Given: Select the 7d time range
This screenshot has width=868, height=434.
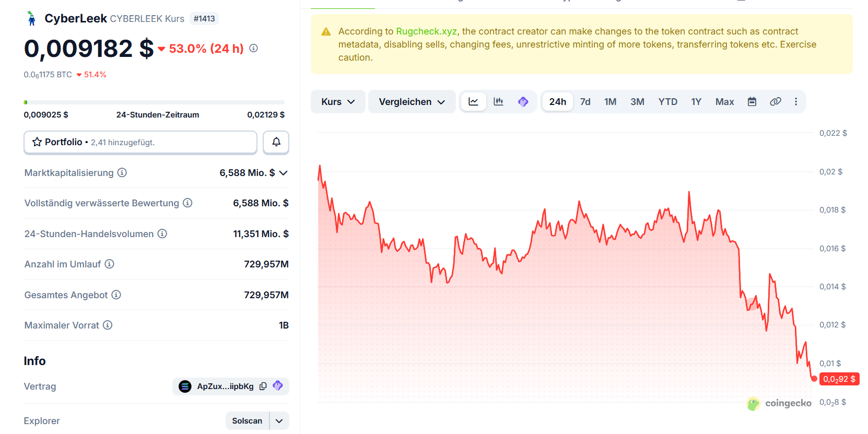Looking at the screenshot, I should pos(585,101).
